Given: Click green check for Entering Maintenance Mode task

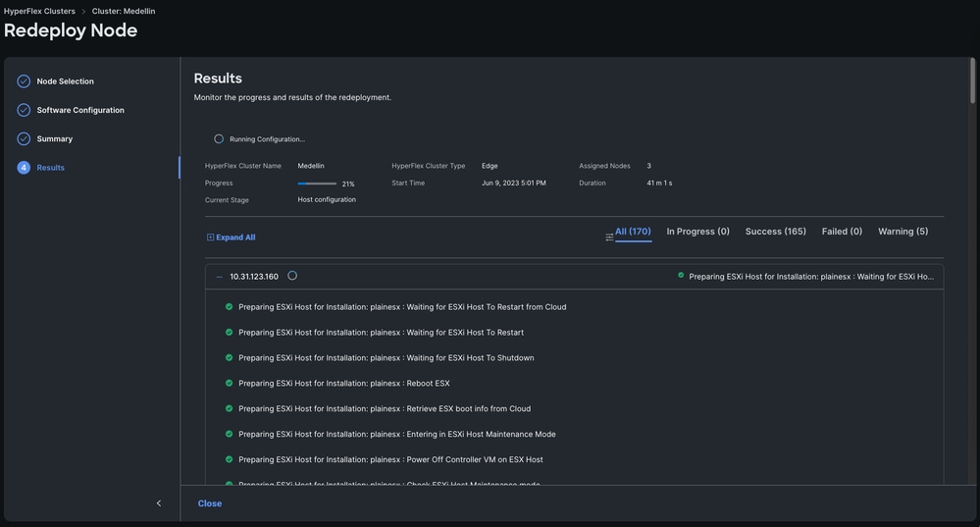Looking at the screenshot, I should [x=229, y=434].
